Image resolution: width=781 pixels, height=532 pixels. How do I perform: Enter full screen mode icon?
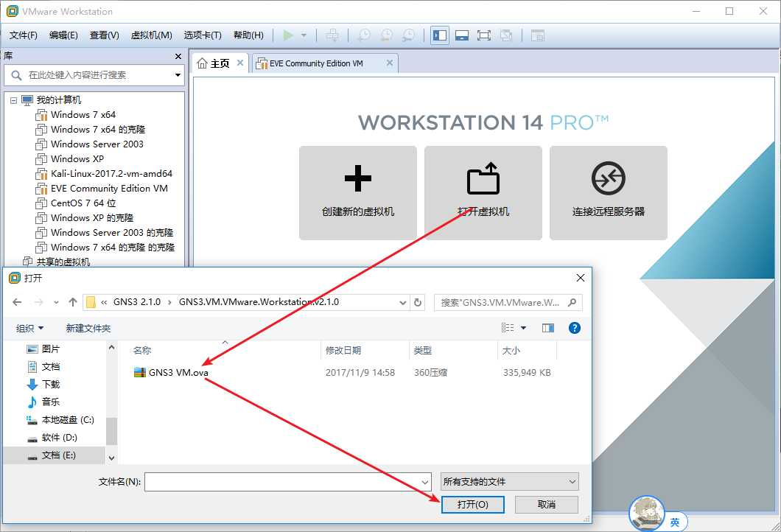coord(483,35)
